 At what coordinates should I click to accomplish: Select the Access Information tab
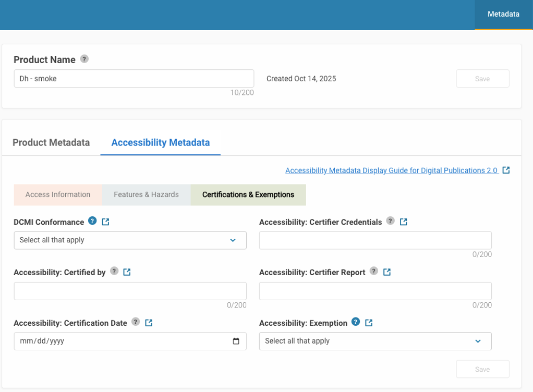coord(58,195)
